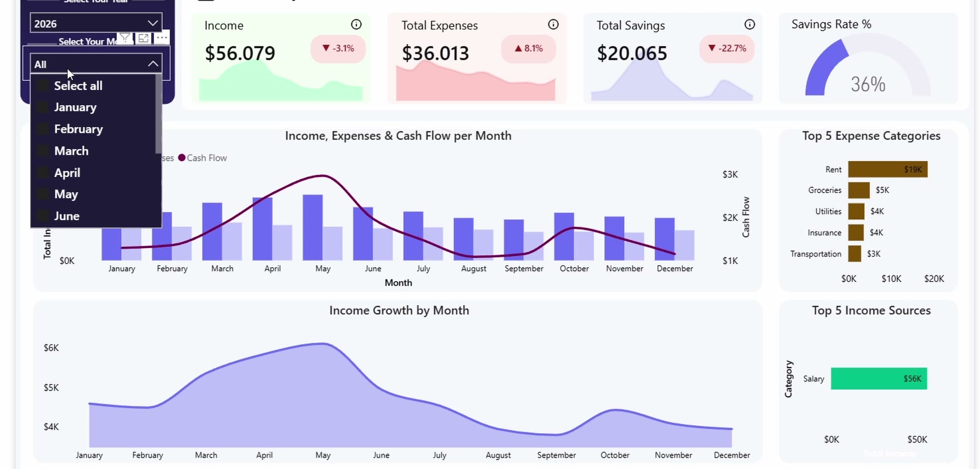Image resolution: width=980 pixels, height=469 pixels.
Task: Click the 'Cash Flow' vertical axis title
Action: 746,217
